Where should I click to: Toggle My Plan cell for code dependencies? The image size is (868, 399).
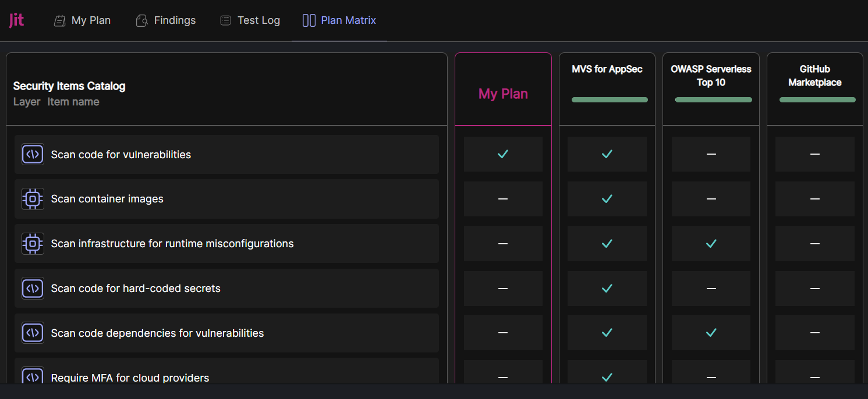click(503, 333)
